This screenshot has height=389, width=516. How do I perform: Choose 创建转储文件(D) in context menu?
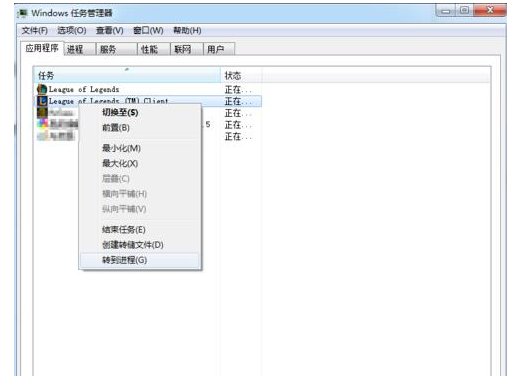coord(140,245)
